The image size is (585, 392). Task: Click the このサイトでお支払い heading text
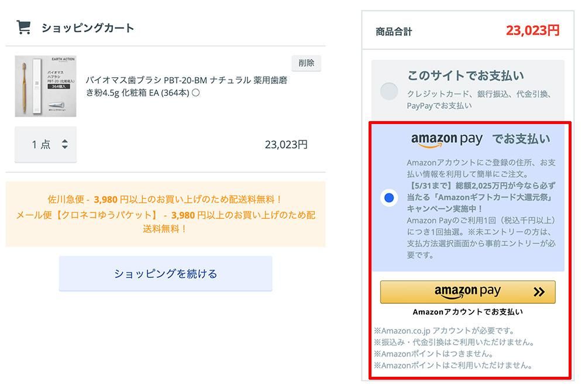coord(465,75)
